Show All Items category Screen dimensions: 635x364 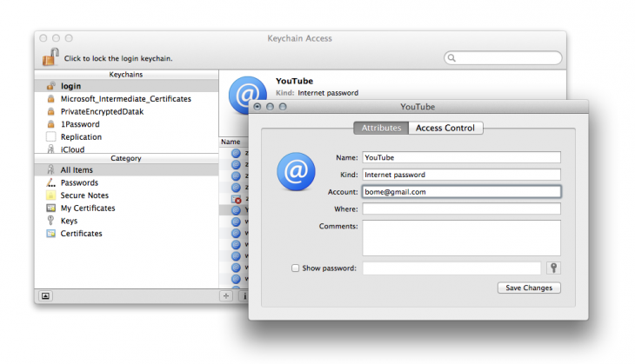[x=126, y=170]
